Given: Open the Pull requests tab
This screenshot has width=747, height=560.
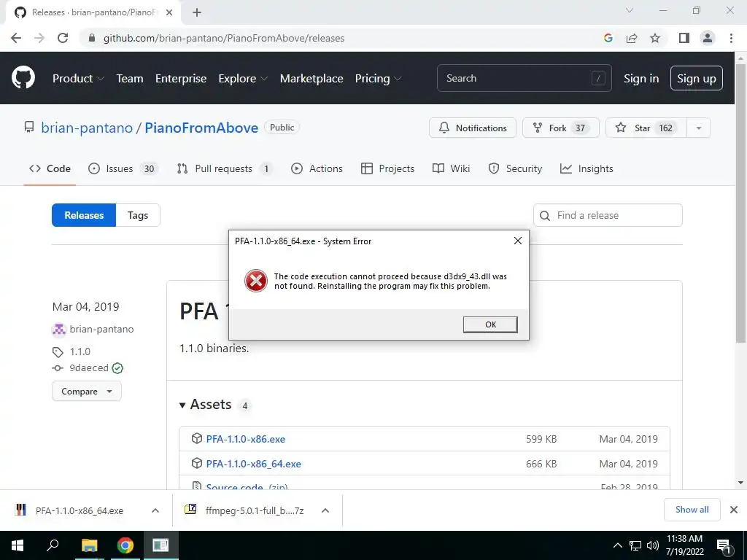Looking at the screenshot, I should [x=225, y=168].
